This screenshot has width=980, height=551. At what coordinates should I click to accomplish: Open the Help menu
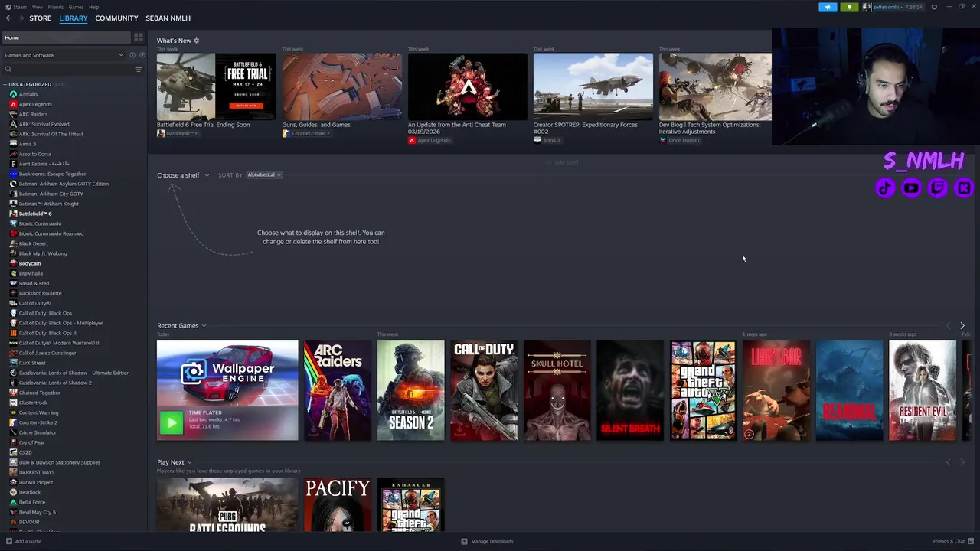[93, 7]
